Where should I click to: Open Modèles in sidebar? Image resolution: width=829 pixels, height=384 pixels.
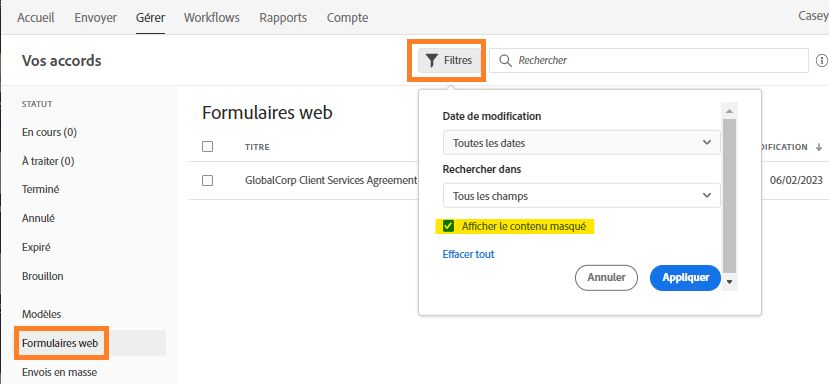point(41,314)
